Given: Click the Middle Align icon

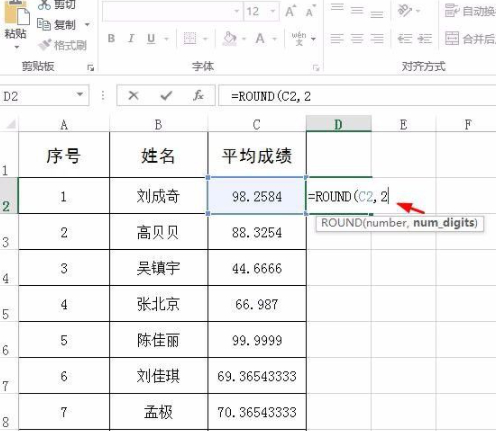Looking at the screenshot, I should coord(357,10).
